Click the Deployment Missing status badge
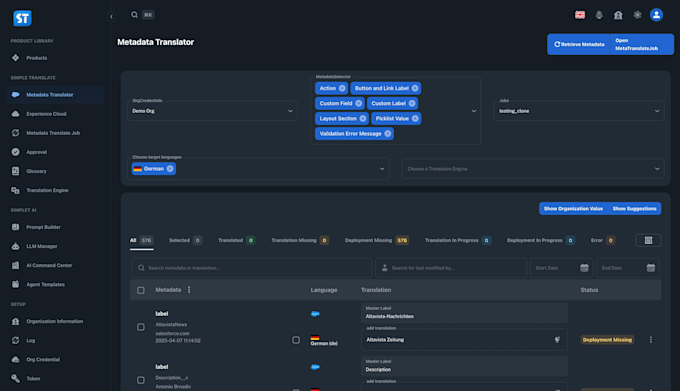The height and width of the screenshot is (391, 680). click(x=607, y=340)
